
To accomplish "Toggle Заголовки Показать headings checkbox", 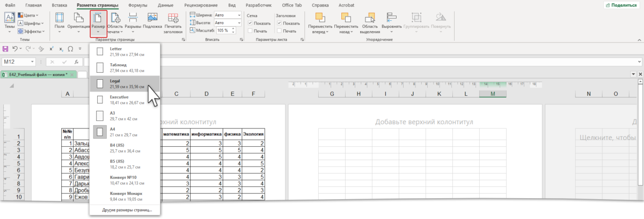I will click(x=279, y=24).
